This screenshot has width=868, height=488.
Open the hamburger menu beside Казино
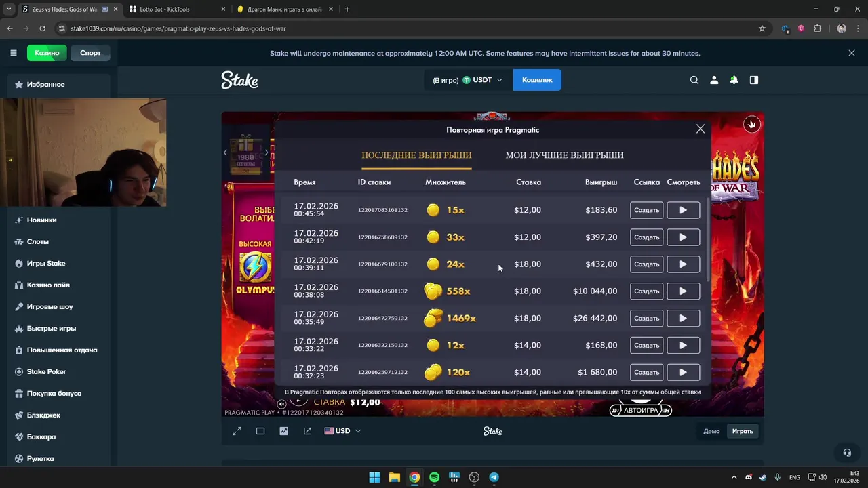click(x=13, y=53)
